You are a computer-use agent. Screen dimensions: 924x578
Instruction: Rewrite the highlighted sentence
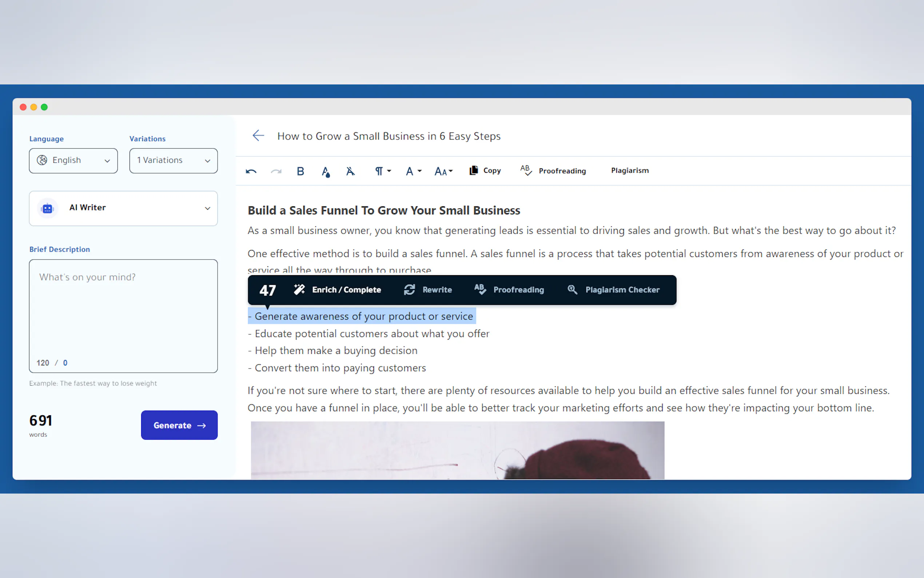coord(428,289)
